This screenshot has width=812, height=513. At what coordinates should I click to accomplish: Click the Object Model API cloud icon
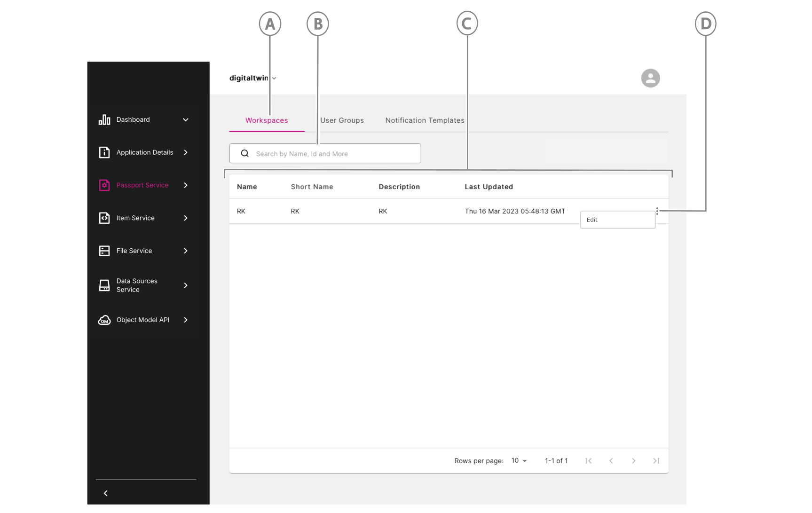(104, 320)
